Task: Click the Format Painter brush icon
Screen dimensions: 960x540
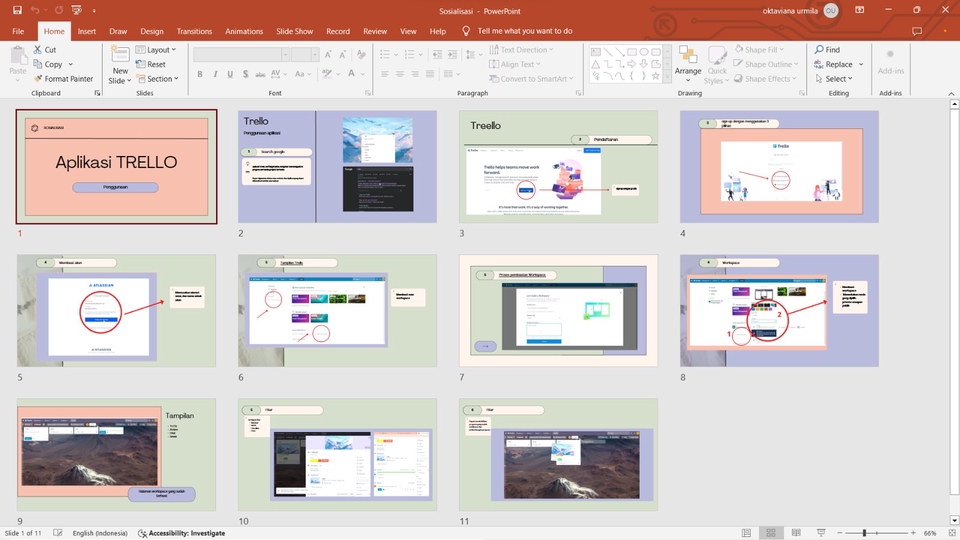Action: click(x=38, y=78)
